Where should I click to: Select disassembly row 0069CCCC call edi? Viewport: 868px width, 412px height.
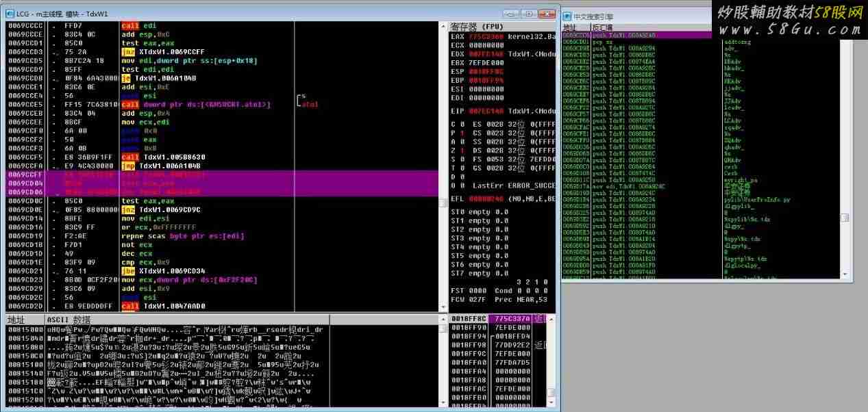click(222, 25)
